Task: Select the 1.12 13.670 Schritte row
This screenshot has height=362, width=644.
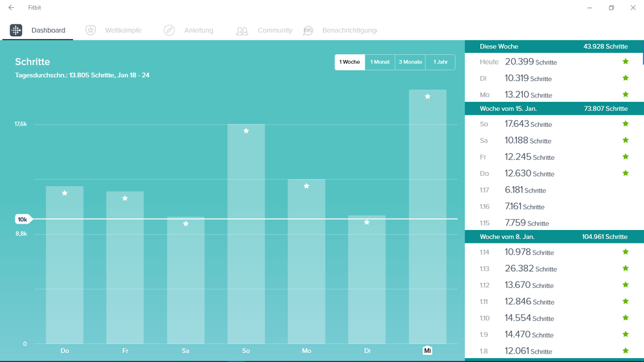Action: pos(554,285)
